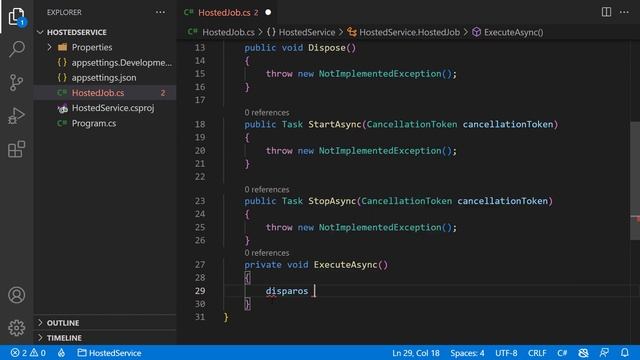
Task: Click the HostedService folder status item
Action: (x=109, y=353)
